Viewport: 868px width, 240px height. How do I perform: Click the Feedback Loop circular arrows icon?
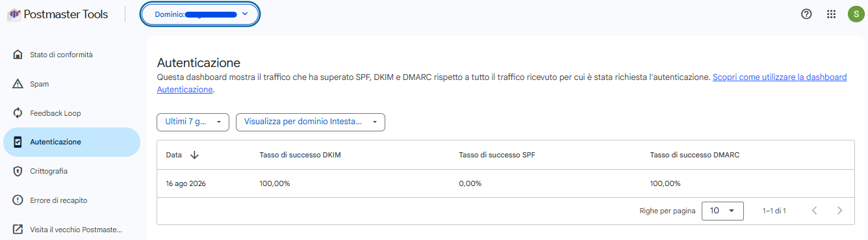[18, 113]
